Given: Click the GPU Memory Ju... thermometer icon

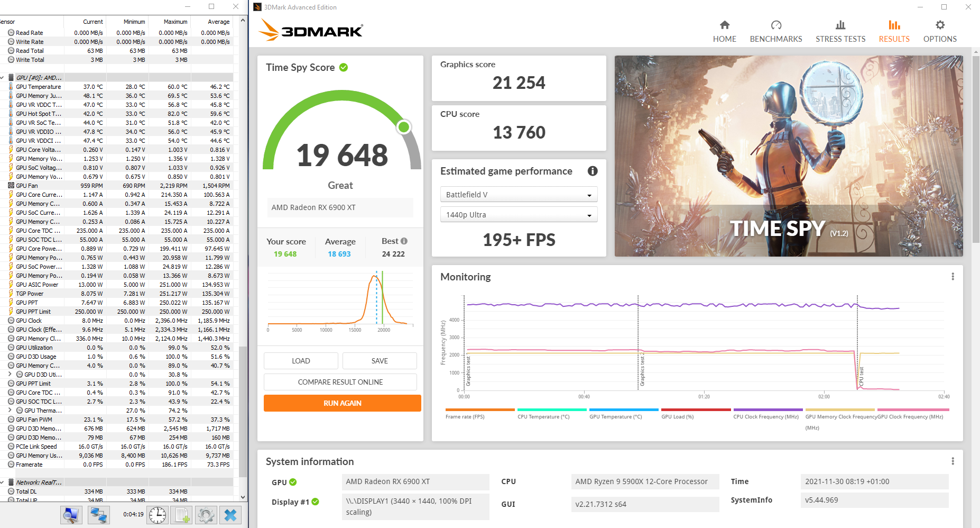Looking at the screenshot, I should pyautogui.click(x=11, y=96).
